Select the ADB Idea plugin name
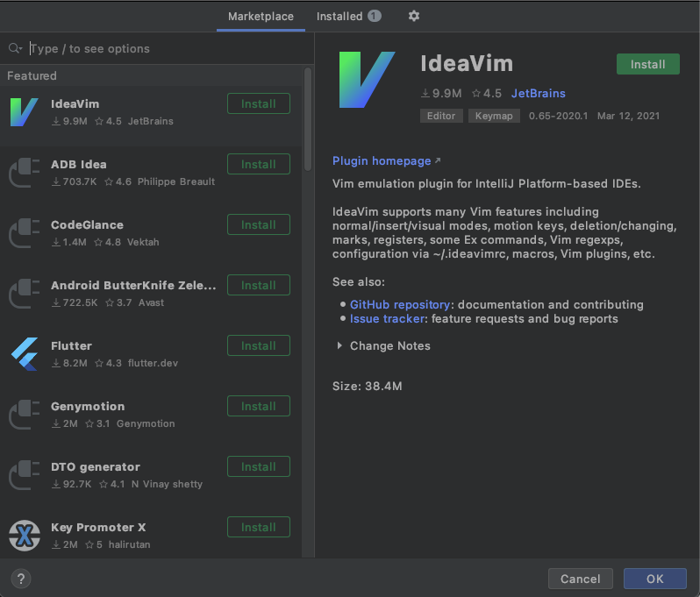The image size is (700, 597). pyautogui.click(x=79, y=165)
